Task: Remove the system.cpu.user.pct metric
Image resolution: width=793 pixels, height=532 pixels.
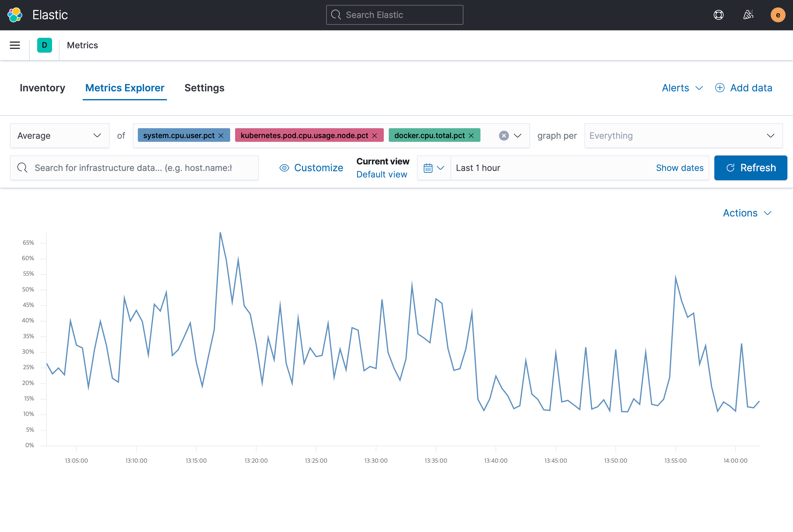Action: 221,135
